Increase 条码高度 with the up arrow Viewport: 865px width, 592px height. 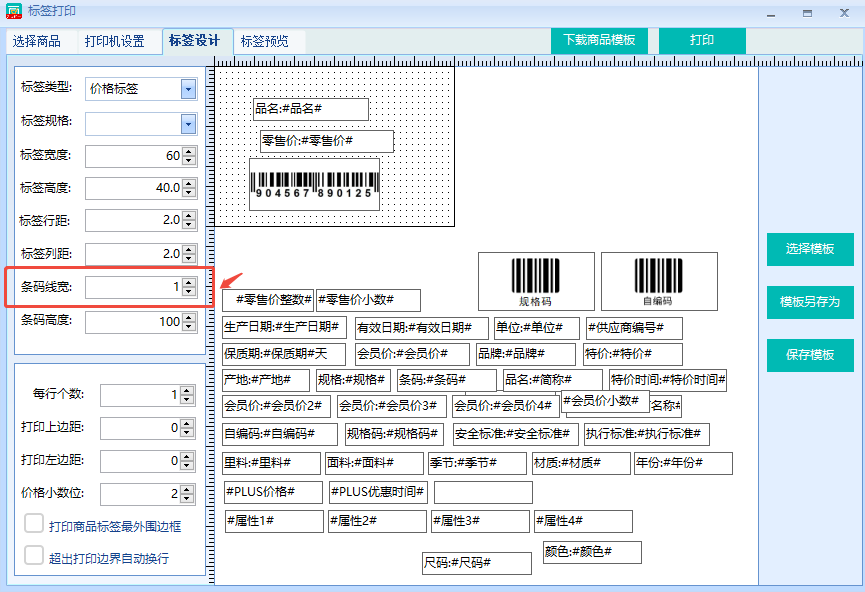click(189, 317)
